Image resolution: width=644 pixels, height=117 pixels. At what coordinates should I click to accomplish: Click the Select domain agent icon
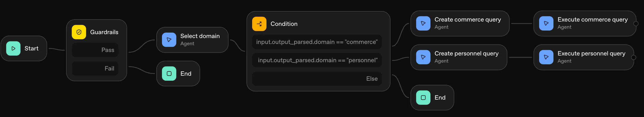pos(169,40)
